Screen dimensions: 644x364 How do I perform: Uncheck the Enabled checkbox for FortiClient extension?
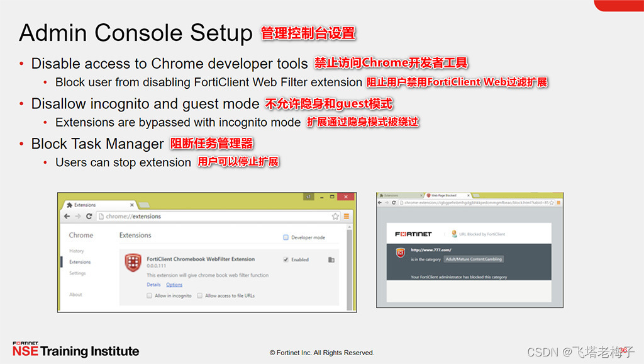click(286, 259)
